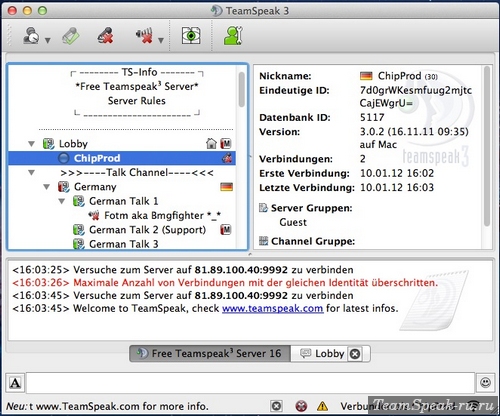The height and width of the screenshot is (416, 500).
Task: Click the moderated M icon on Lobby row
Action: pos(226,144)
